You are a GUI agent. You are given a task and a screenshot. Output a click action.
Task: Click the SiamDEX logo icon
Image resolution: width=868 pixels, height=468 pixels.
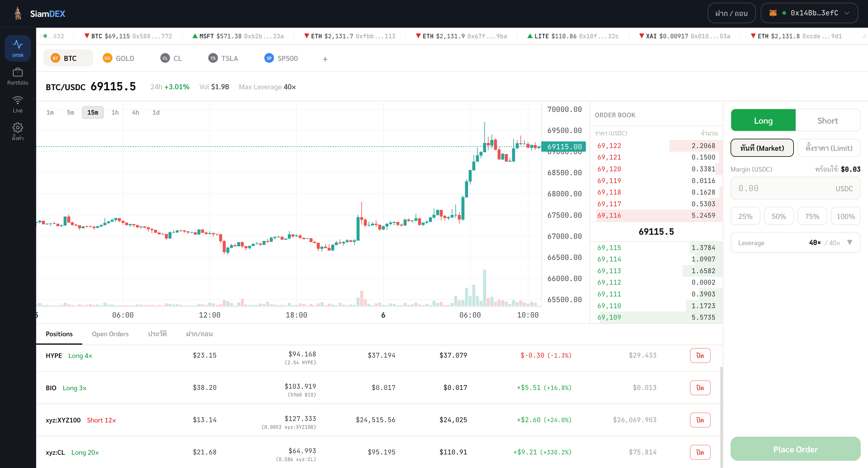[x=17, y=14]
